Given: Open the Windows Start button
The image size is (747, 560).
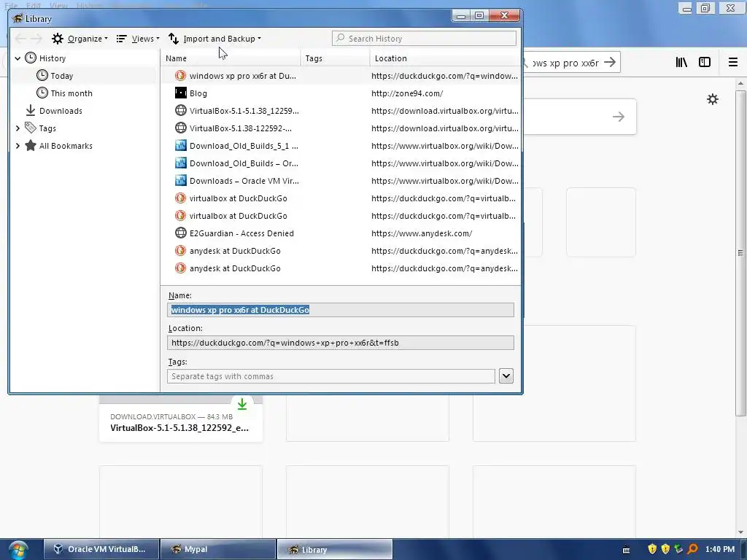Looking at the screenshot, I should pos(18,550).
